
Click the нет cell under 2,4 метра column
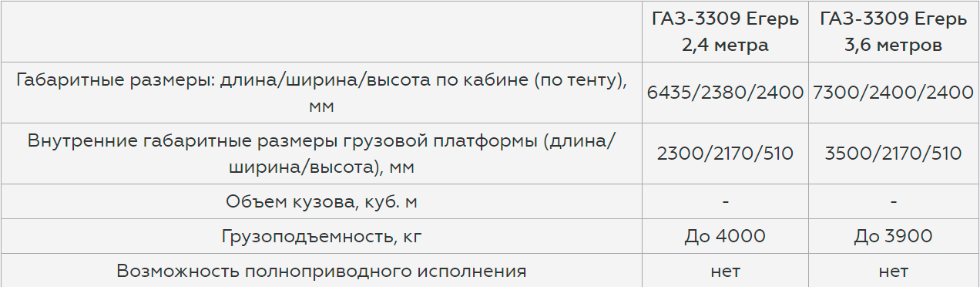pos(725,271)
